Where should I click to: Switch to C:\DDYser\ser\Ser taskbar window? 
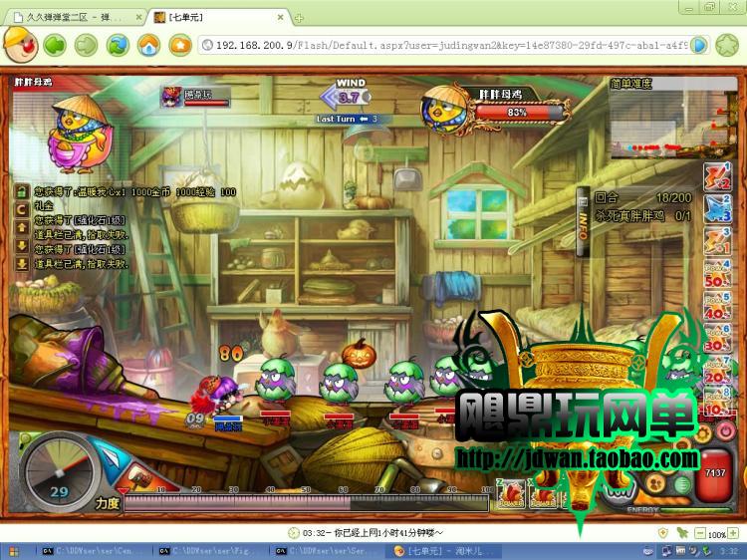(x=326, y=551)
